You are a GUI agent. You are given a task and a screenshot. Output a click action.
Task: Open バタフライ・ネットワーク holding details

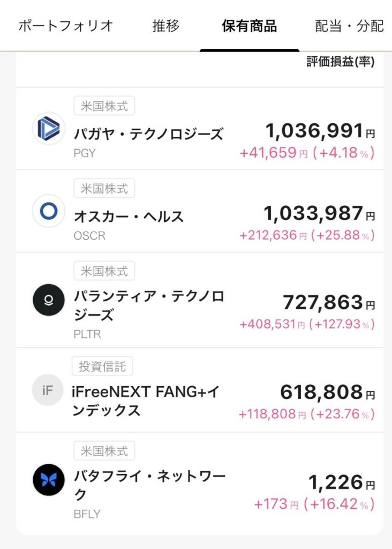[x=149, y=484]
